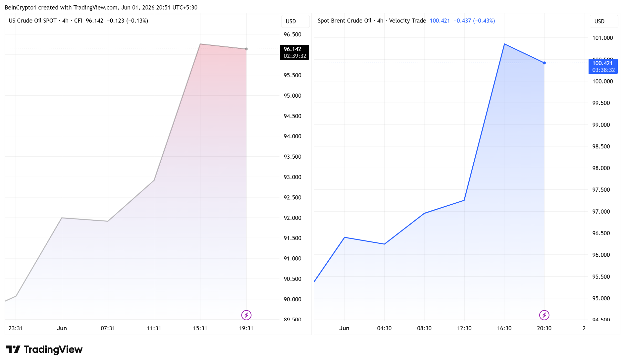This screenshot has height=364, width=625.
Task: Click the 23:31 time label on the US Crude chart
Action: pos(16,328)
